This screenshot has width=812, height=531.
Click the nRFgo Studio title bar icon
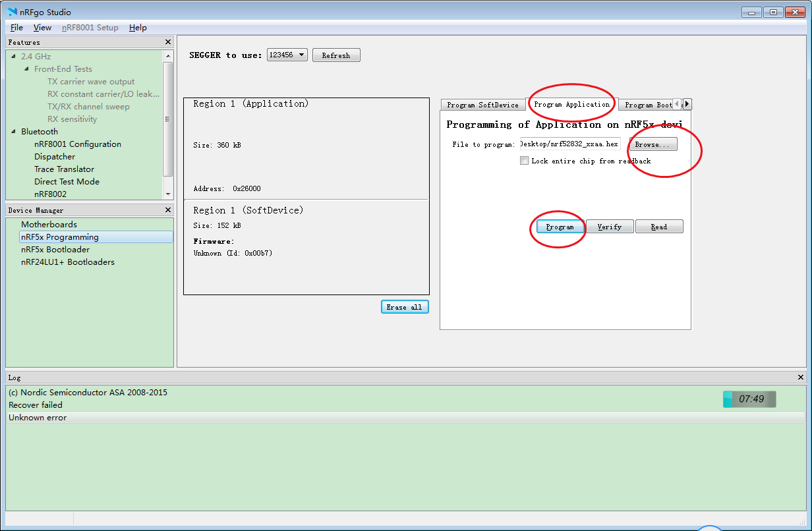pos(13,12)
